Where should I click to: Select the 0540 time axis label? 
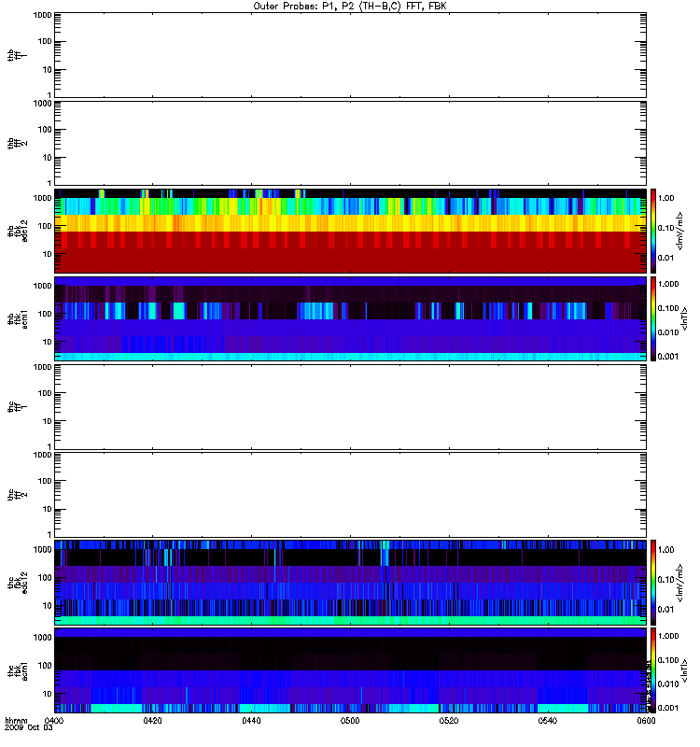(548, 721)
